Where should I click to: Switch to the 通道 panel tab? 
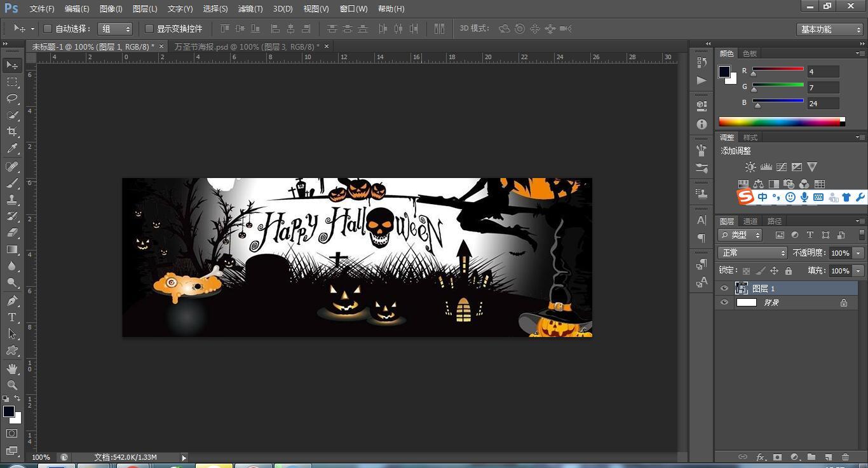click(x=750, y=221)
